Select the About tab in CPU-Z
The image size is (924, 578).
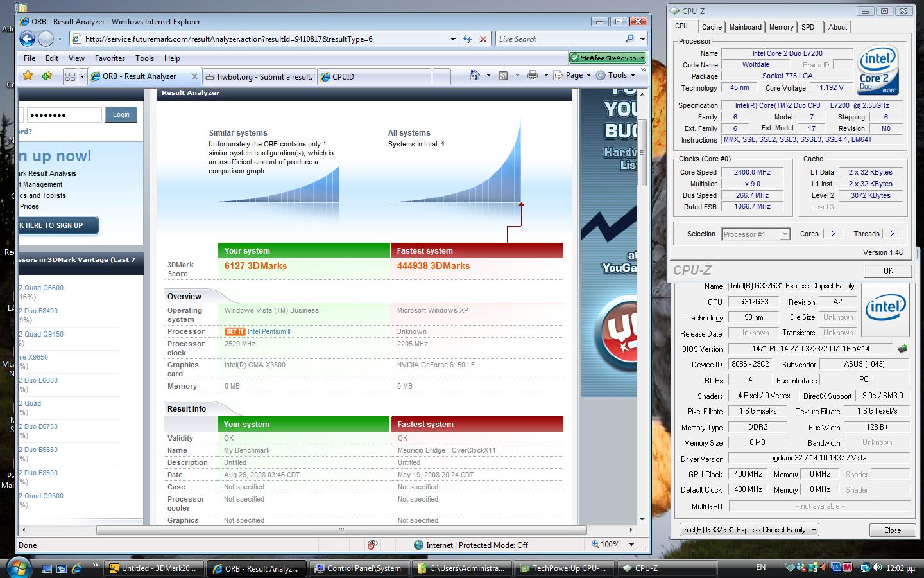point(837,27)
